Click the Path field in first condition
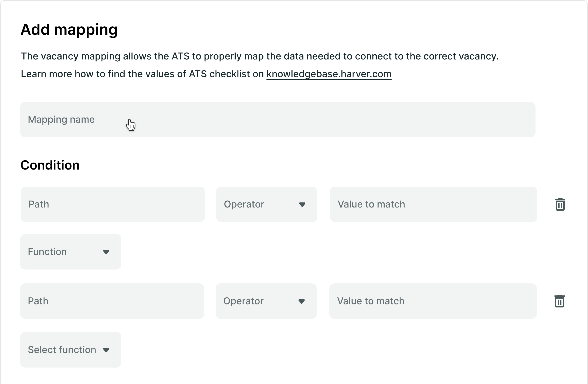 pyautogui.click(x=113, y=204)
